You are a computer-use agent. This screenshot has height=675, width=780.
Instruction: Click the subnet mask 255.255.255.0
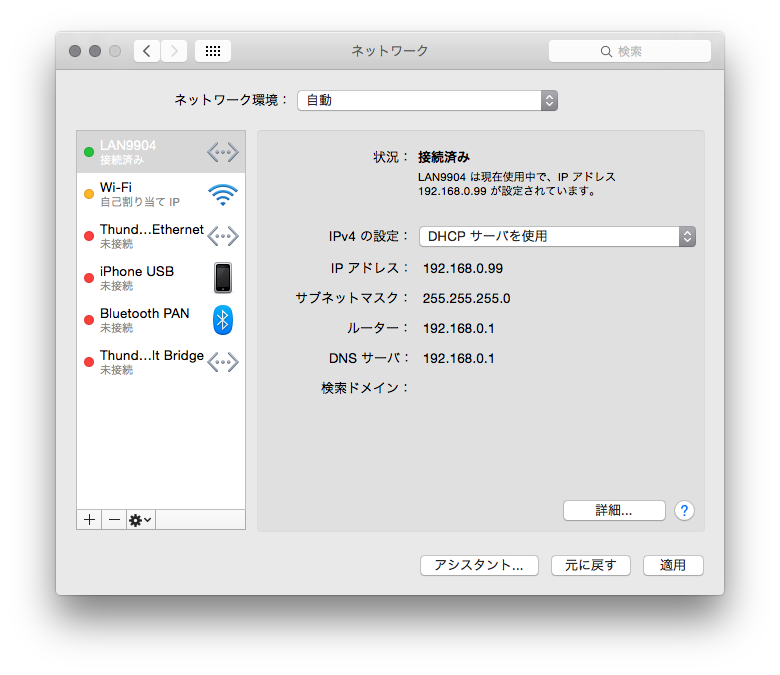tap(466, 298)
